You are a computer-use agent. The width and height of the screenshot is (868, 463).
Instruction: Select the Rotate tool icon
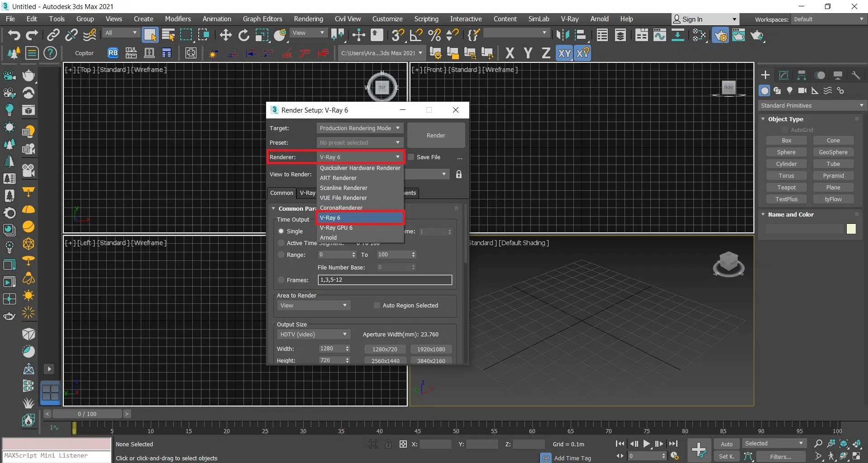(x=243, y=35)
